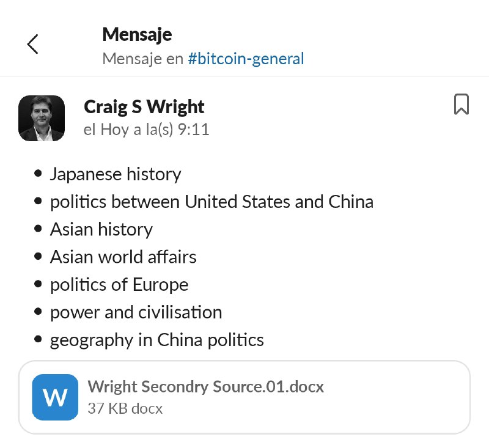Select the "Japanese history" bullet line

click(116, 174)
